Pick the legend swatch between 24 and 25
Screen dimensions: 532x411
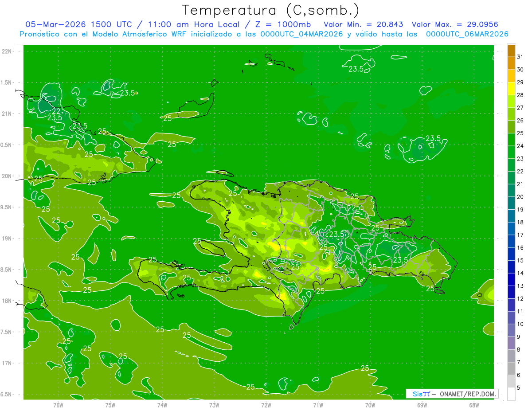[511, 139]
